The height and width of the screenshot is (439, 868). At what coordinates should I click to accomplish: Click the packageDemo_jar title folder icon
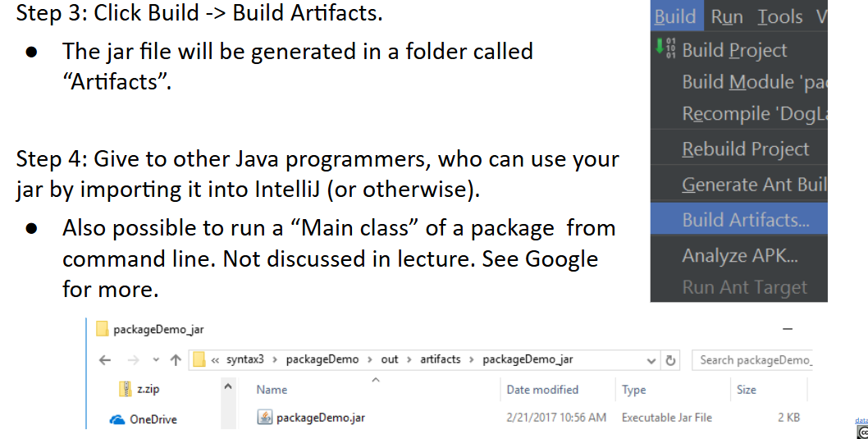(x=102, y=329)
